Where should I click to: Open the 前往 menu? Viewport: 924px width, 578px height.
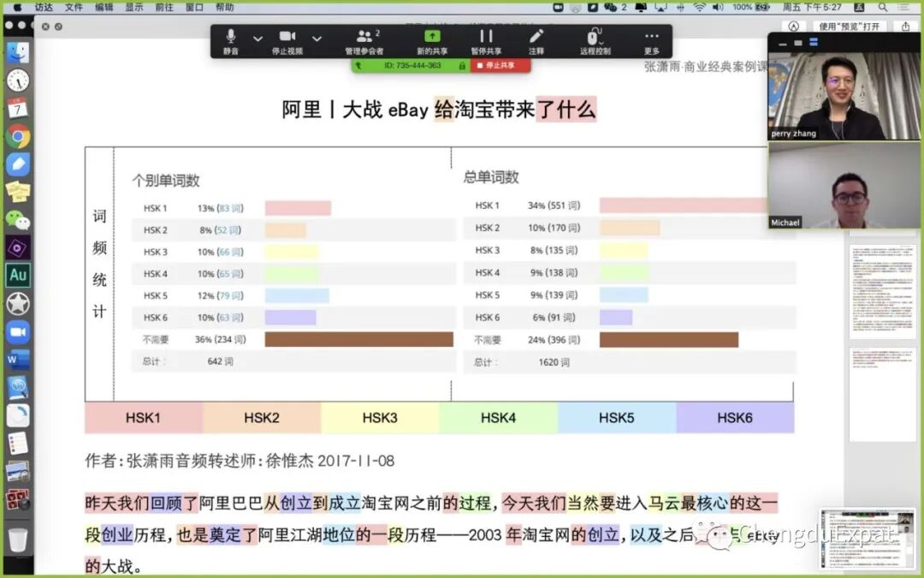[x=163, y=7]
